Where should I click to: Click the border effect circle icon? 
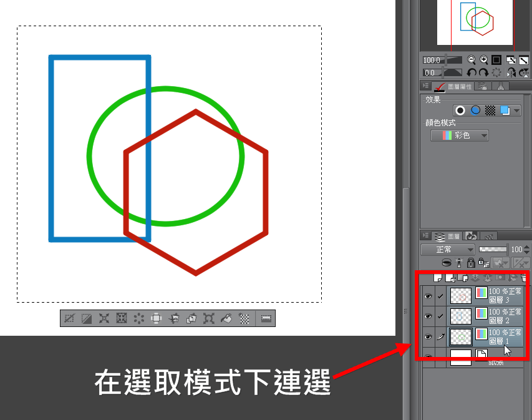[460, 110]
